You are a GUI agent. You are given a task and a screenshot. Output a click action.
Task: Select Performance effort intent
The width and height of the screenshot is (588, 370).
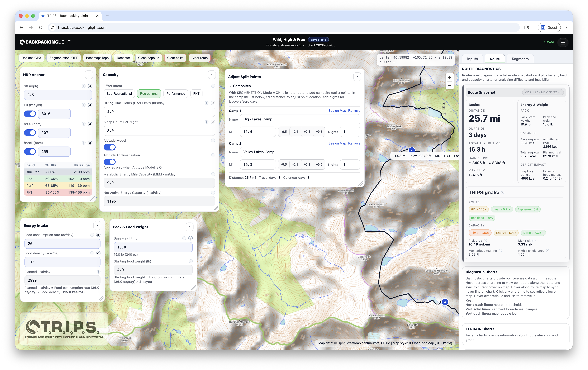(176, 94)
